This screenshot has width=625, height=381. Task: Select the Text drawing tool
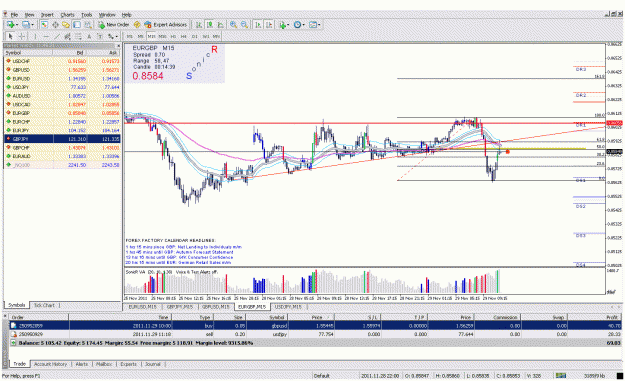coord(89,36)
